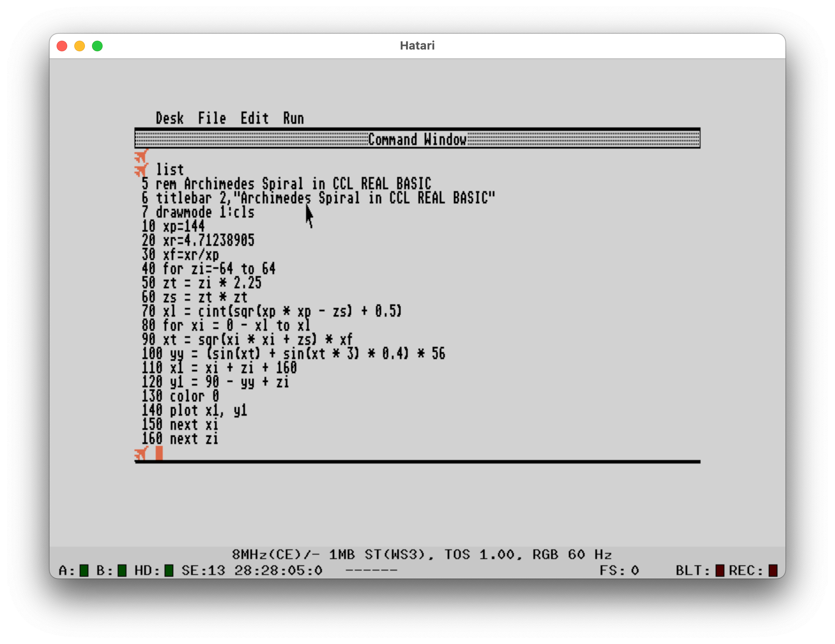Viewport: 835px width, 644px height.
Task: Click 'SE:13 28:28:05:0' status entry
Action: click(x=252, y=571)
